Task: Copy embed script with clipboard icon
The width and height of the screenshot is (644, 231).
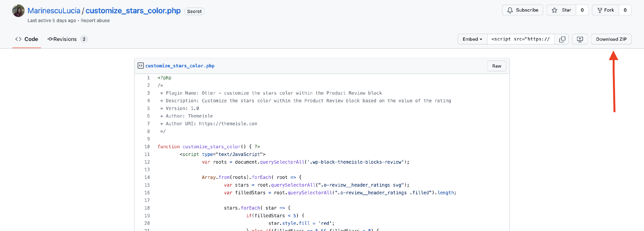Action: pyautogui.click(x=562, y=39)
